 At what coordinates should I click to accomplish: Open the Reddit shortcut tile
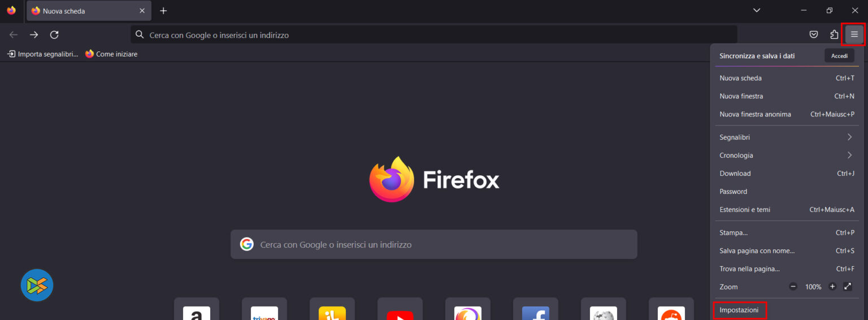pos(671,309)
